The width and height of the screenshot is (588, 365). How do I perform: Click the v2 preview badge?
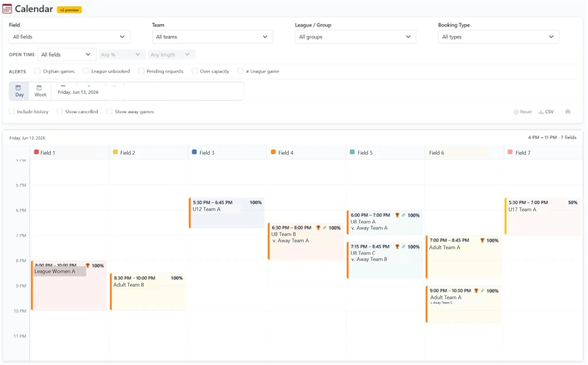pyautogui.click(x=69, y=10)
